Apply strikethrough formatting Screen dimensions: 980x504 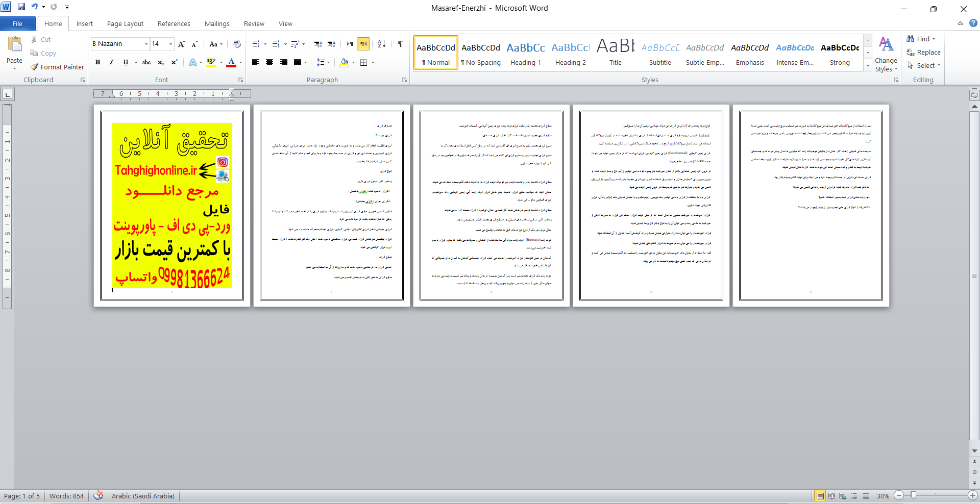coord(146,62)
